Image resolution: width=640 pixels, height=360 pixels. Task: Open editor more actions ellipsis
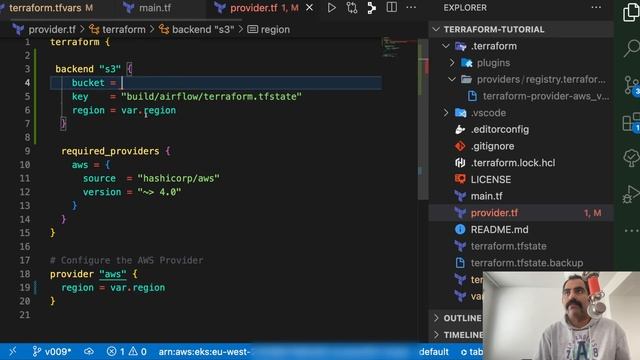point(411,7)
